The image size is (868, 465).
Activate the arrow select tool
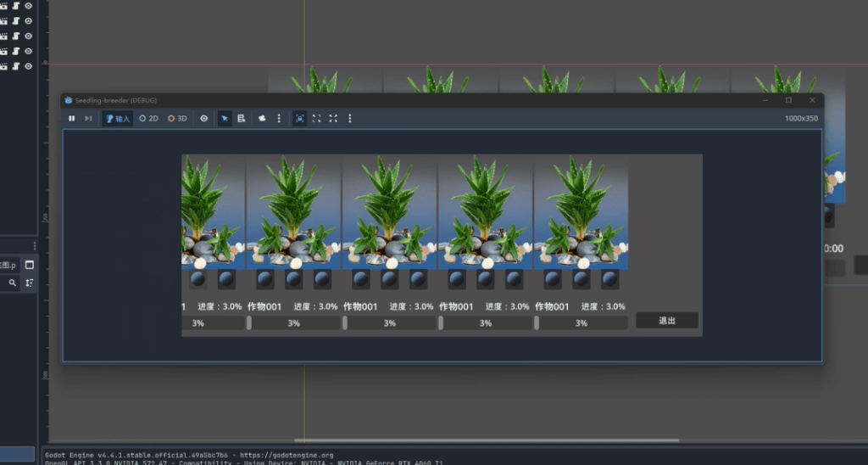(x=225, y=119)
